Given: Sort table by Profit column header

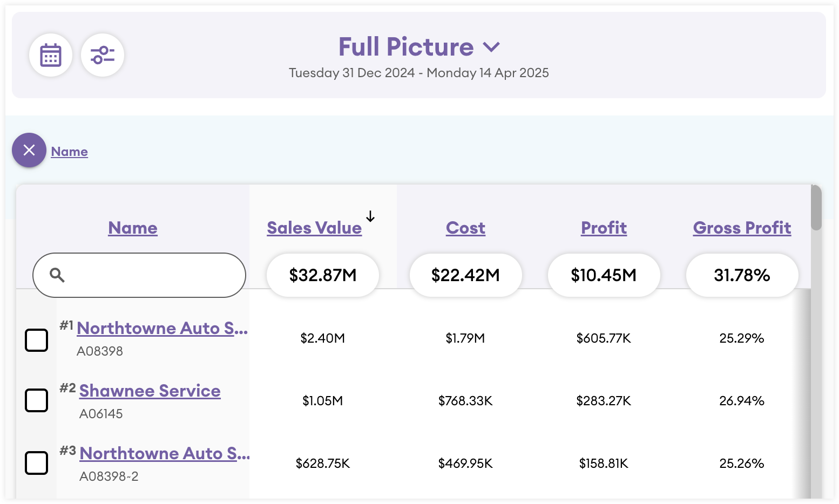Looking at the screenshot, I should tap(604, 228).
